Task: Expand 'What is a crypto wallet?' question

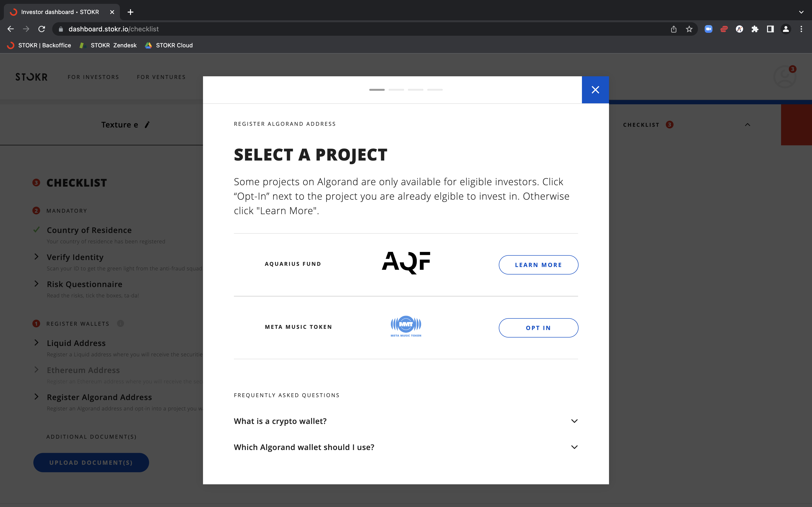Action: (x=406, y=421)
